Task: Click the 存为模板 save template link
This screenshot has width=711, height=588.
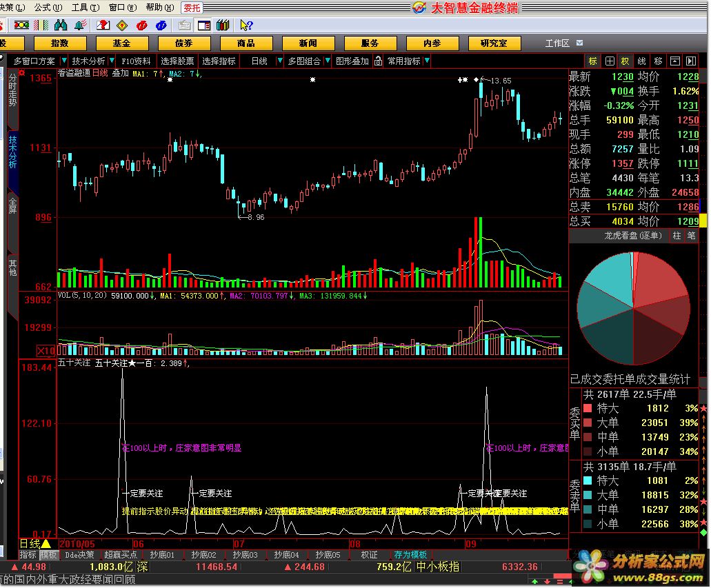Action: point(410,555)
